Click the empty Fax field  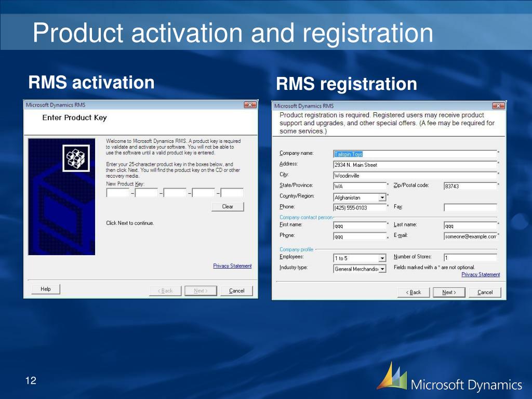tap(470, 207)
